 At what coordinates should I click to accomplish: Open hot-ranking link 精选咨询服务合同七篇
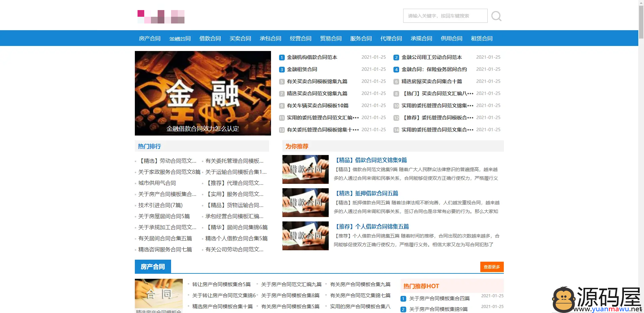(x=165, y=250)
